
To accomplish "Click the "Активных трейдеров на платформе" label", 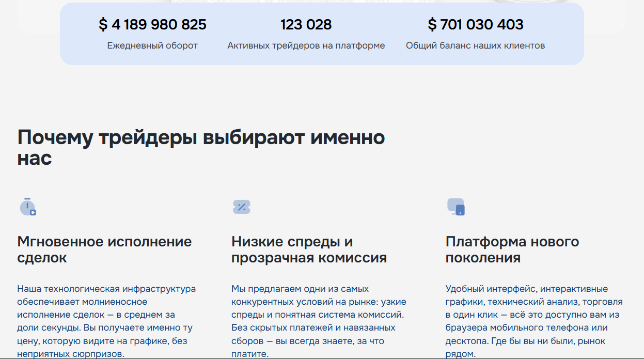I will tap(306, 45).
